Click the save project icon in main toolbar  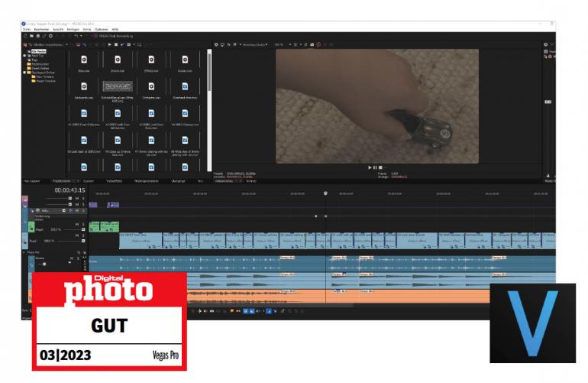37,35
